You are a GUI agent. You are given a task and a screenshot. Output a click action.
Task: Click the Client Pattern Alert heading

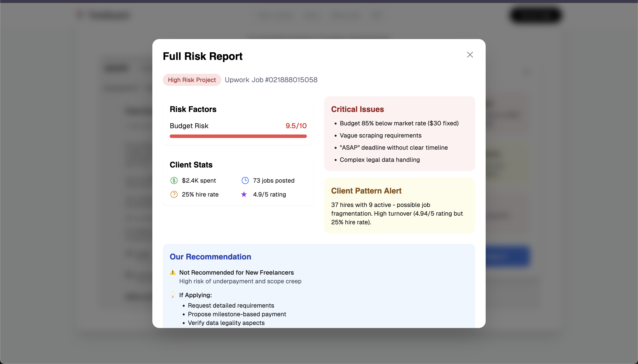366,191
